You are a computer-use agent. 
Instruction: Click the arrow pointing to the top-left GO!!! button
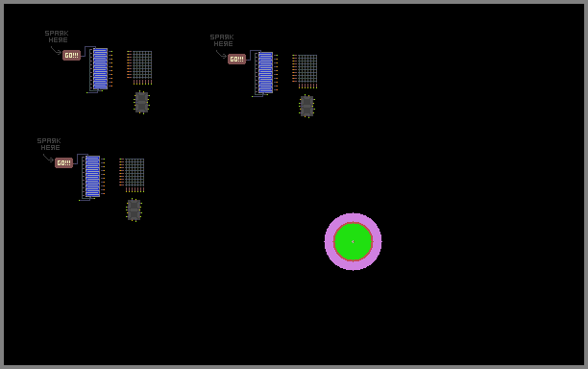56,51
